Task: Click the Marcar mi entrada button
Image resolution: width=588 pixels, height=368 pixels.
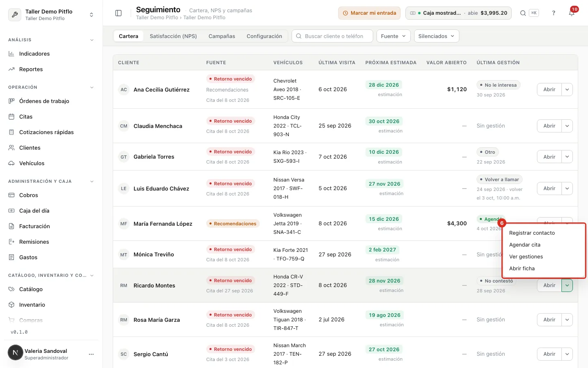Action: point(369,13)
